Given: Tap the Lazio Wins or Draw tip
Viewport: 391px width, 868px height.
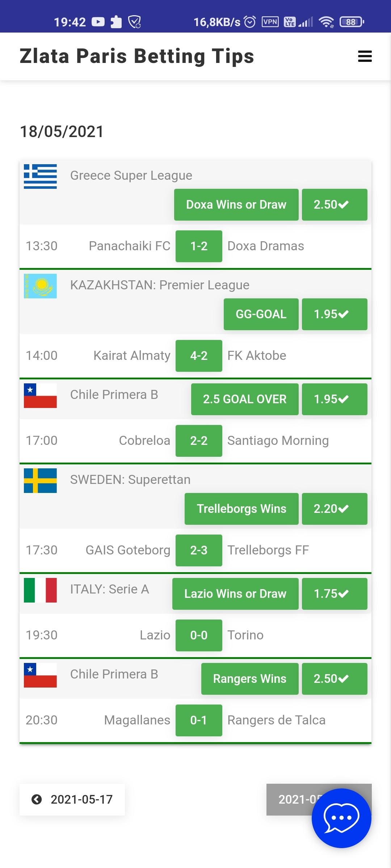Looking at the screenshot, I should (x=235, y=594).
